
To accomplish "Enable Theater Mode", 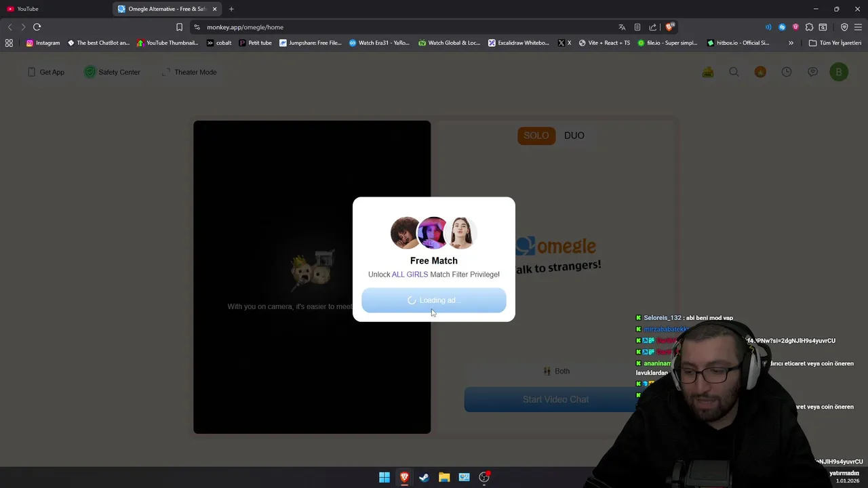I will (189, 72).
